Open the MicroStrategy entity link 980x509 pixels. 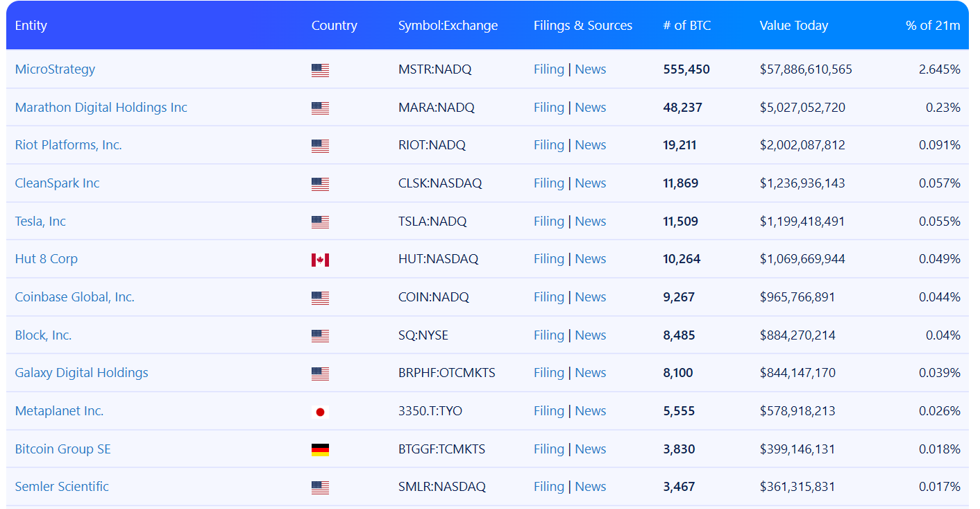(55, 69)
